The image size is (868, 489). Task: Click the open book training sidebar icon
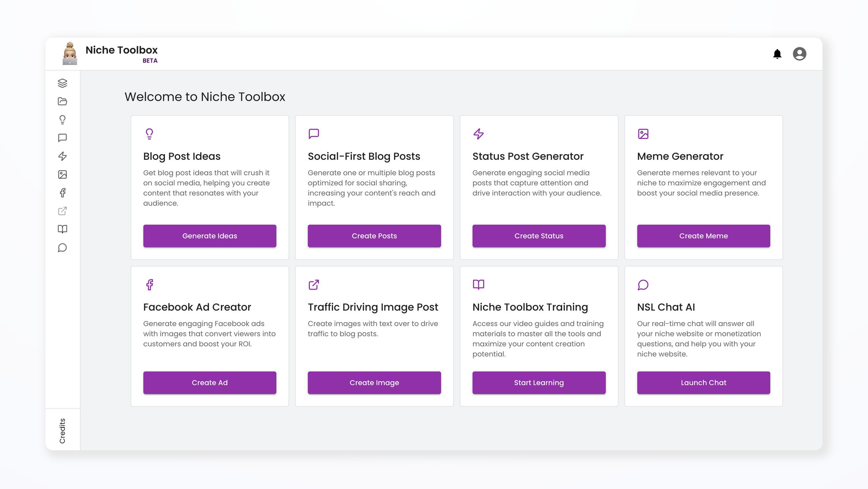pos(63,229)
